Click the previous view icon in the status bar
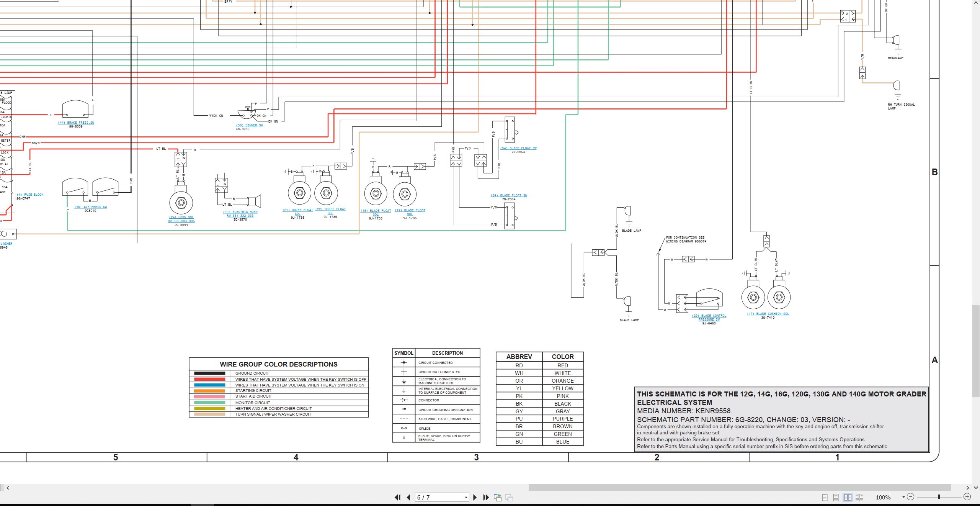The image size is (980, 506). point(498,497)
